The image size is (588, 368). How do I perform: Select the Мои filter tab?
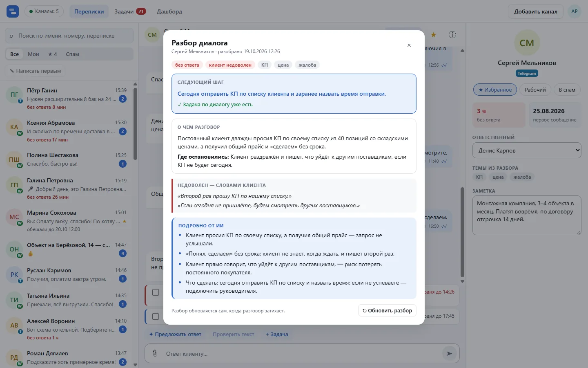[x=33, y=54]
